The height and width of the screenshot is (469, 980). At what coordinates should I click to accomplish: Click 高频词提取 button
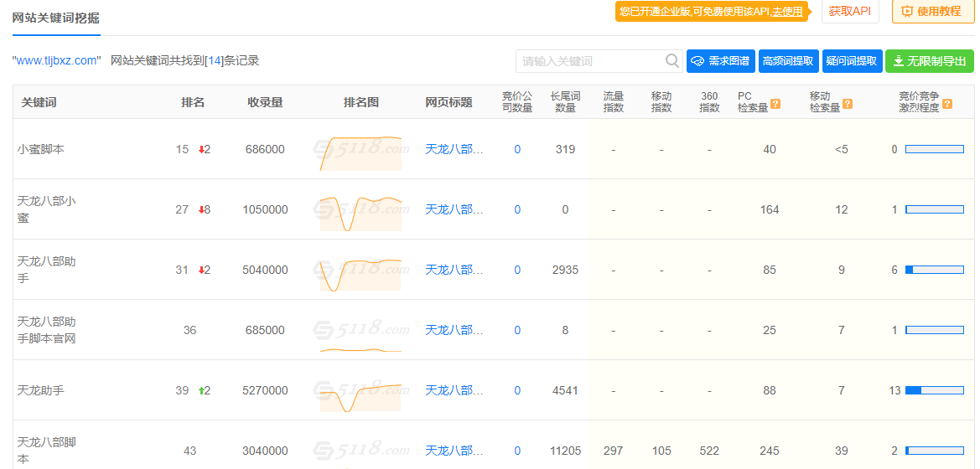point(788,61)
